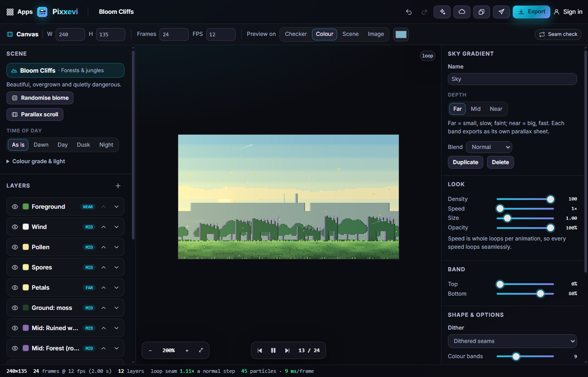Viewport: 588px width, 377px height.
Task: Expand the Petals layer chevron
Action: pyautogui.click(x=117, y=288)
